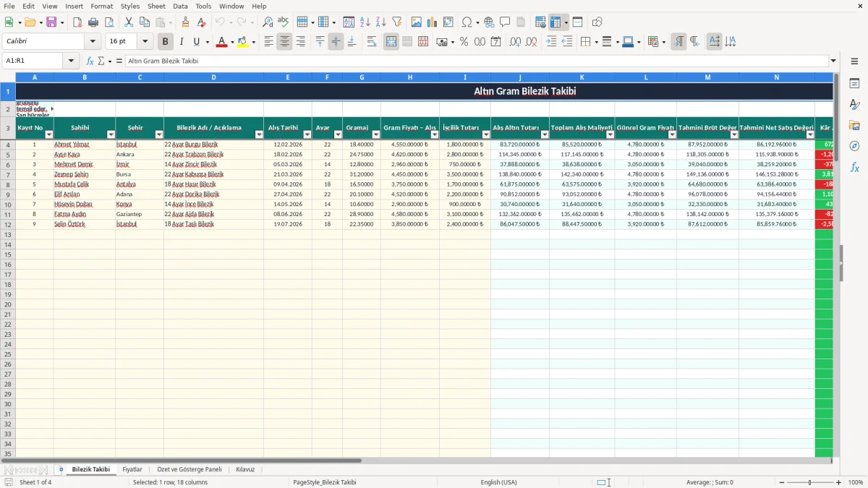The width and height of the screenshot is (868, 488).
Task: Toggle the AutoFilter funnel icon
Action: pyautogui.click(x=397, y=22)
